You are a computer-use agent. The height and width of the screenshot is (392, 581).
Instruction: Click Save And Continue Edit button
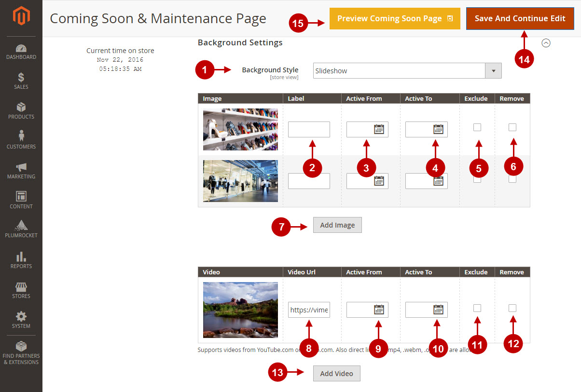520,19
